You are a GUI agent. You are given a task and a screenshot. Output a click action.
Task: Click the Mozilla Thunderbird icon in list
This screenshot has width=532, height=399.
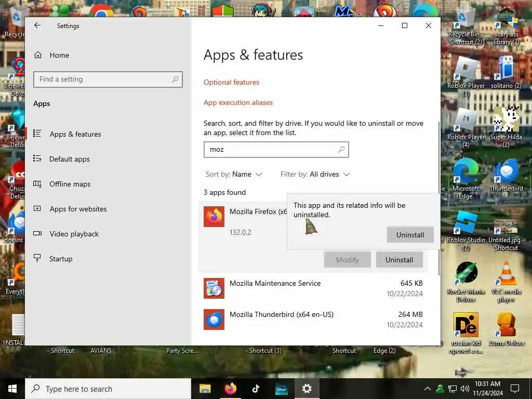point(214,320)
